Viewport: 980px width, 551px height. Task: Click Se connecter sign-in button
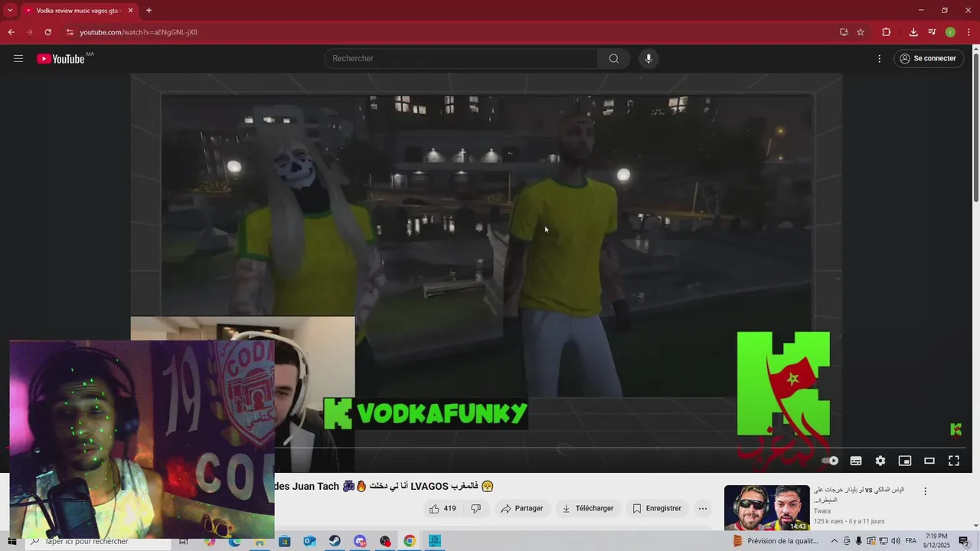pos(928,59)
